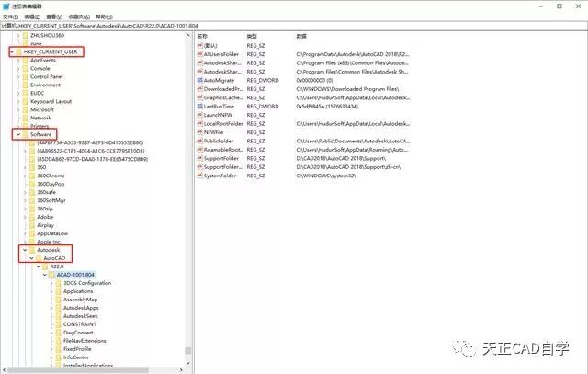This screenshot has height=374, width=588.
Task: Select the AppDataLow key
Action: click(x=52, y=233)
